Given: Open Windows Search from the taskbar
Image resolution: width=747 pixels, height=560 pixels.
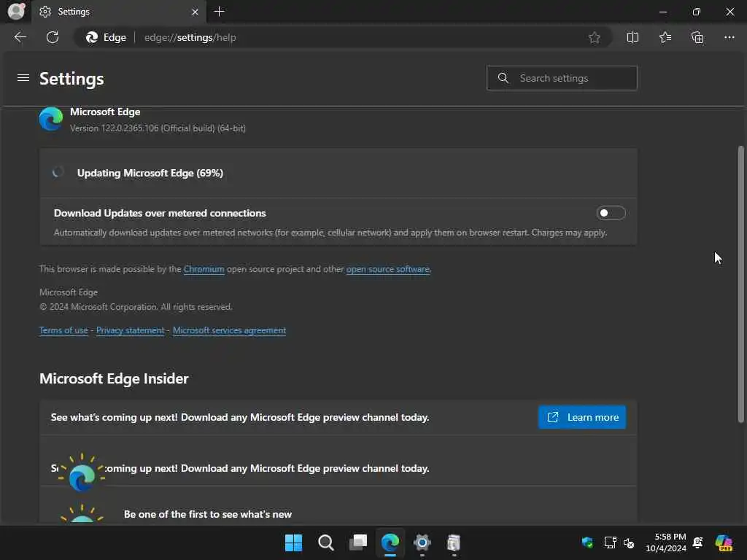Looking at the screenshot, I should click(326, 542).
